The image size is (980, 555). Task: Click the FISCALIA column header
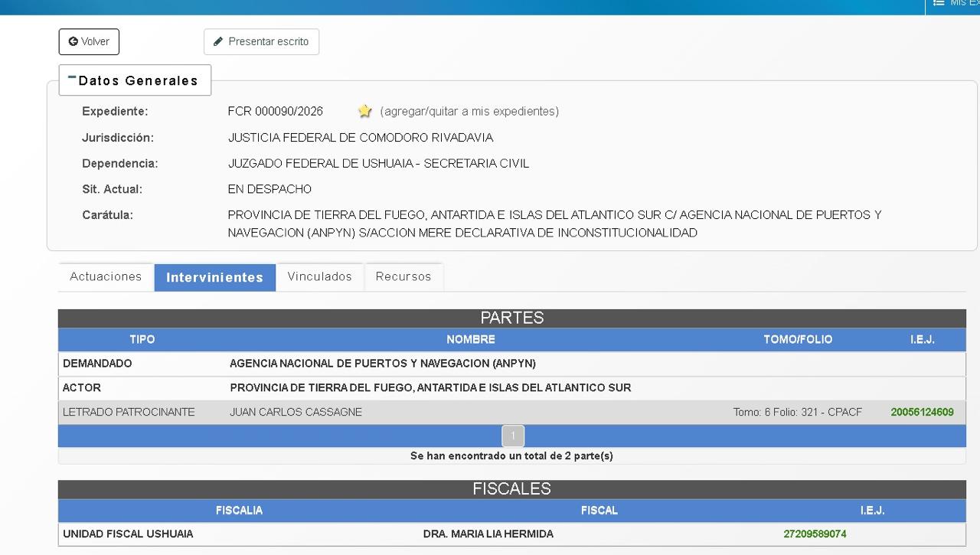[x=239, y=510]
